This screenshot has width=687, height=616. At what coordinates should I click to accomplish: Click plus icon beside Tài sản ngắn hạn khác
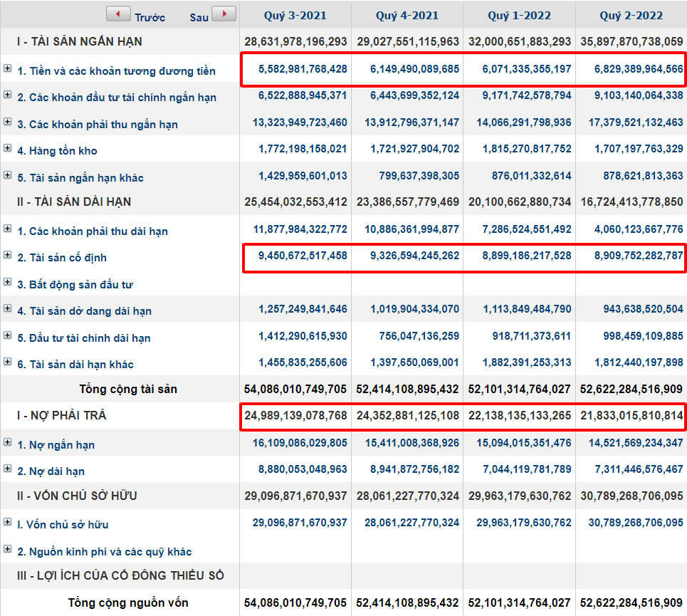click(x=8, y=175)
